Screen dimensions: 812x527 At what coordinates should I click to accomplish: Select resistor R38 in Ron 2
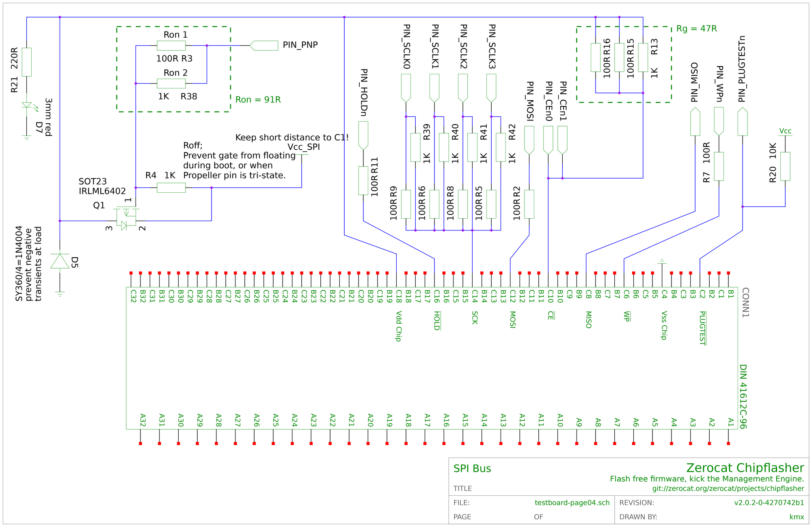[171, 84]
